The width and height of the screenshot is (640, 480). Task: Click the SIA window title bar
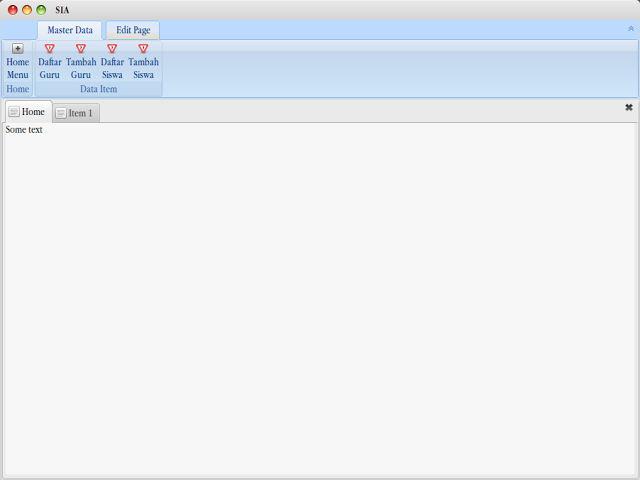pyautogui.click(x=320, y=10)
